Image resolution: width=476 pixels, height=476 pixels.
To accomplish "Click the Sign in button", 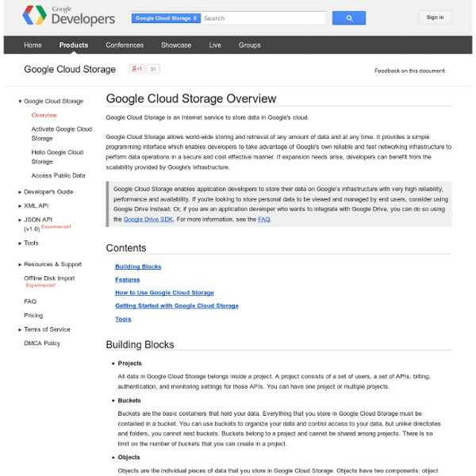I will (435, 17).
